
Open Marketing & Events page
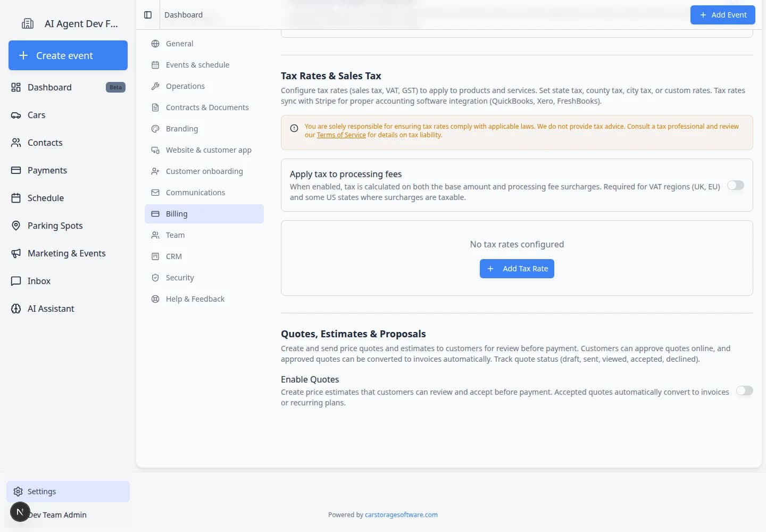pyautogui.click(x=68, y=253)
